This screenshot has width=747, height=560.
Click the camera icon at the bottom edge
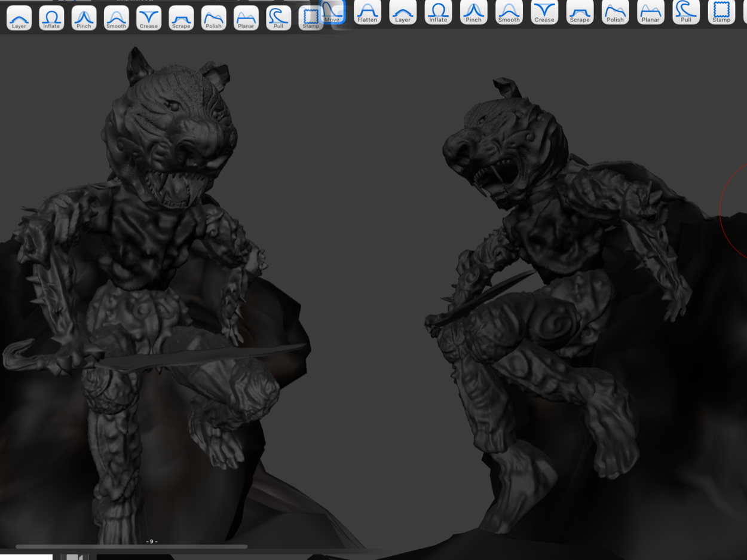pyautogui.click(x=74, y=556)
